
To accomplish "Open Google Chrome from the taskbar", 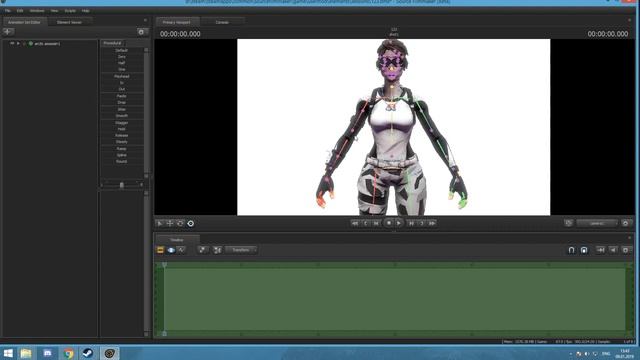I will point(68,353).
